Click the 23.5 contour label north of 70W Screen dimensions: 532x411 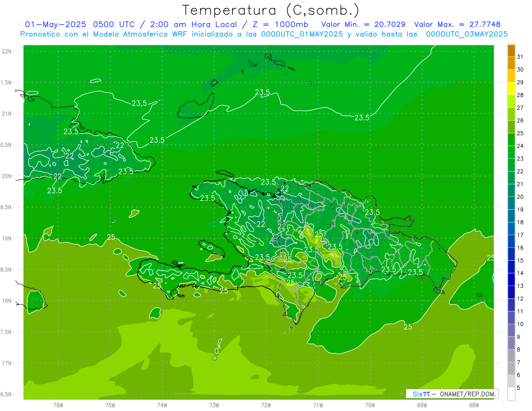click(x=362, y=117)
